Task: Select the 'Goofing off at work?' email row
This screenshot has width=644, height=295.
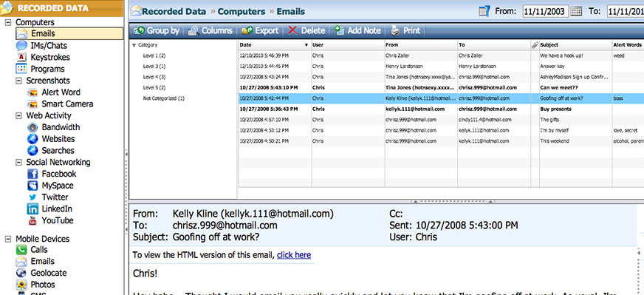Action: coord(441,98)
